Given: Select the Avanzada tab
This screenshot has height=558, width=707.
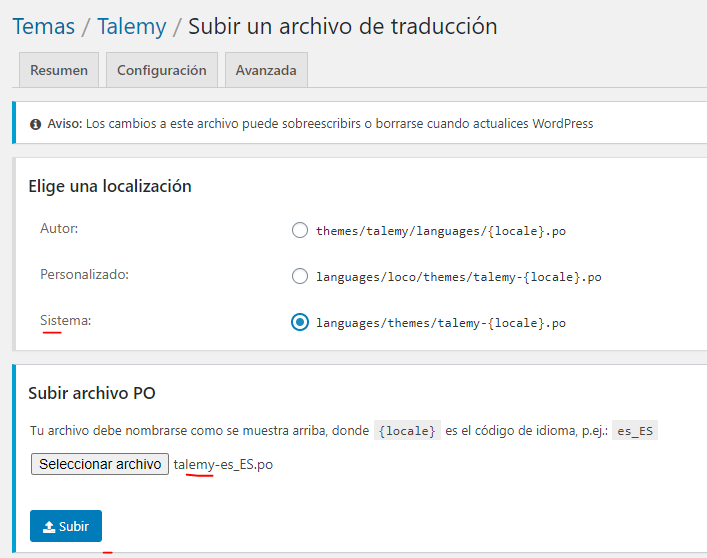Looking at the screenshot, I should pyautogui.click(x=266, y=70).
